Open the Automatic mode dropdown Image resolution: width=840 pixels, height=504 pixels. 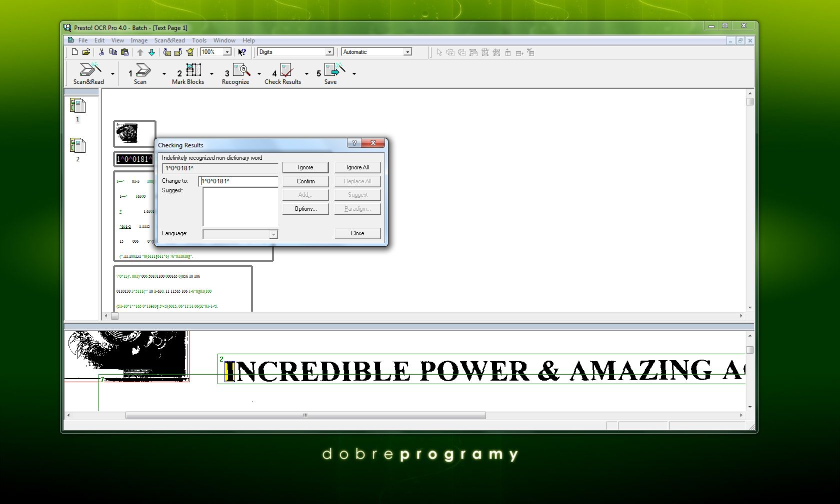[x=407, y=52]
